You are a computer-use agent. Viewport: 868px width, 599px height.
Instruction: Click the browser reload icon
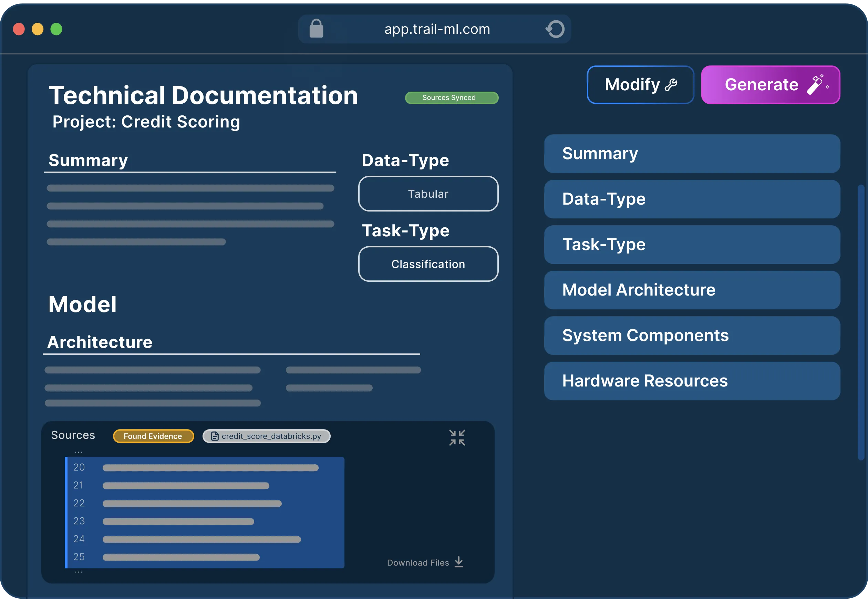(555, 29)
